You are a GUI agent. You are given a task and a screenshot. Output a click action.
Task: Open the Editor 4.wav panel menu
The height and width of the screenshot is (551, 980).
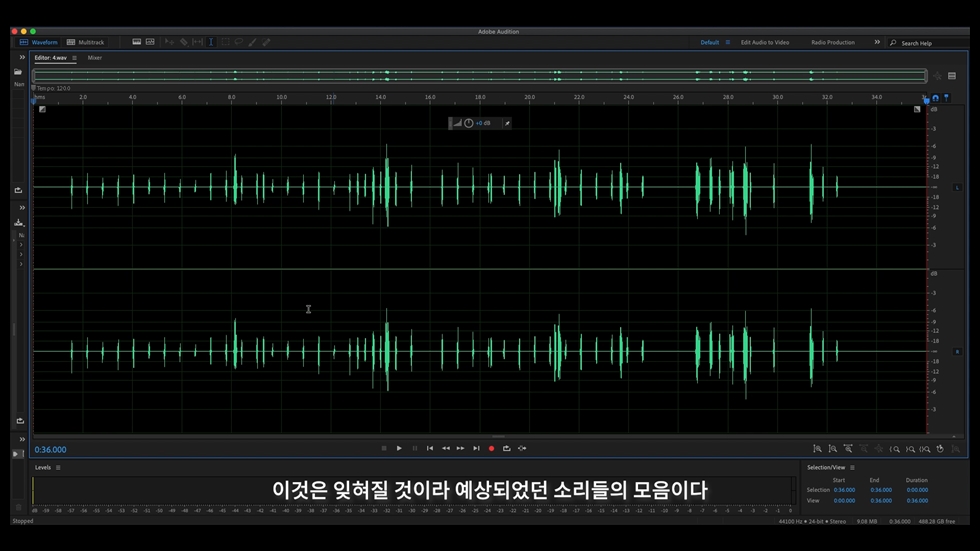74,58
